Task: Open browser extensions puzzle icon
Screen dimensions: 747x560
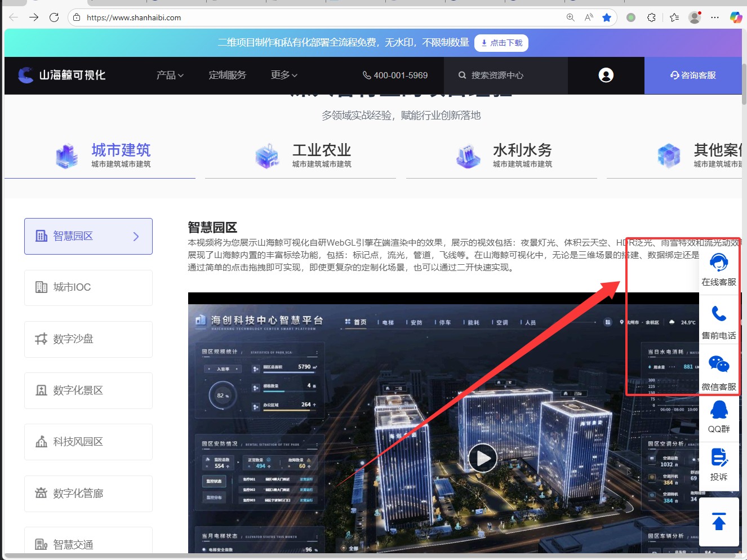Action: pyautogui.click(x=652, y=17)
